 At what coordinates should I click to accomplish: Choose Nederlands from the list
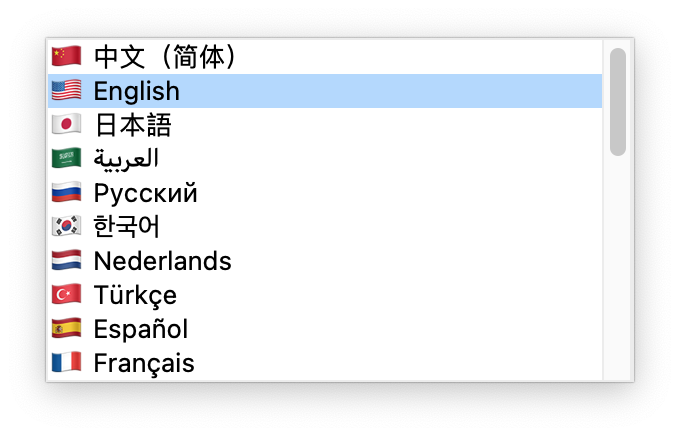(162, 261)
